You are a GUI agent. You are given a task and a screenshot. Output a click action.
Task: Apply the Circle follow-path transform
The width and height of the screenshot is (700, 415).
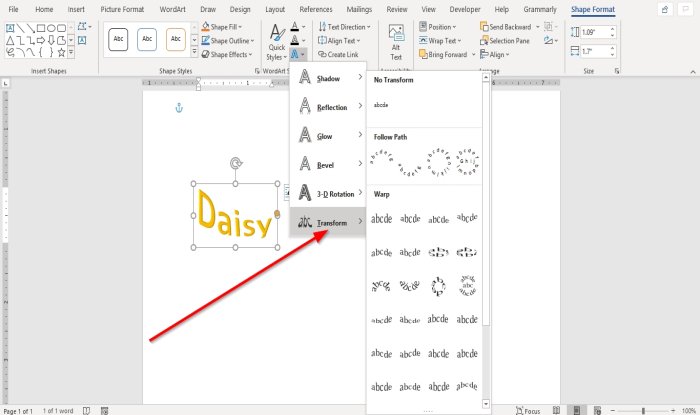(x=438, y=162)
